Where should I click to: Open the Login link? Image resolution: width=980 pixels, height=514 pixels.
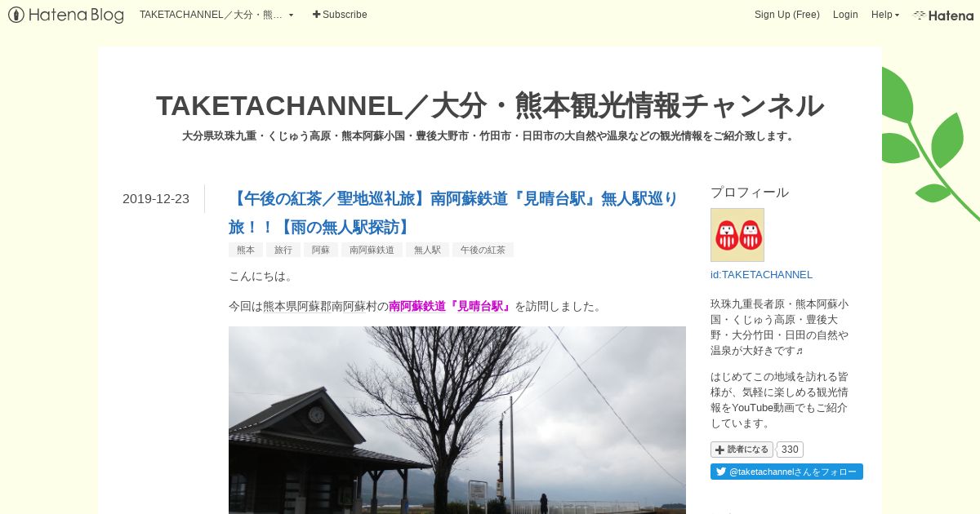(x=845, y=15)
